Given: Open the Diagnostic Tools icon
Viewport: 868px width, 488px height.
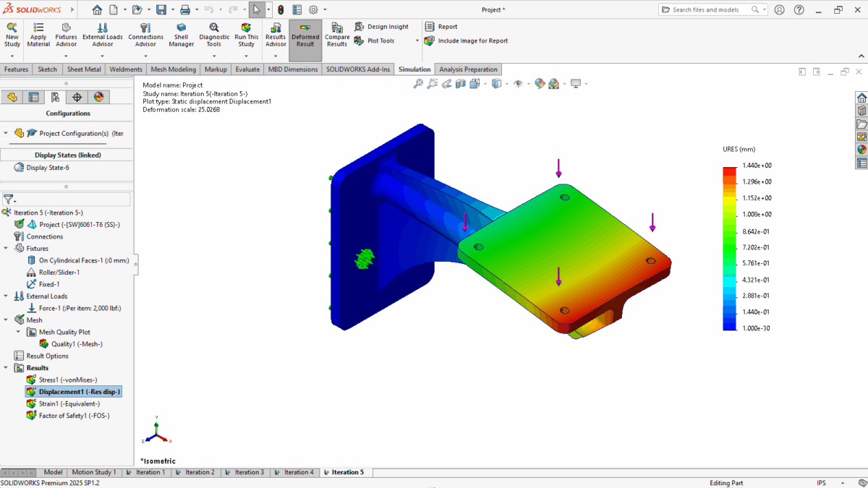Looking at the screenshot, I should coord(214,27).
